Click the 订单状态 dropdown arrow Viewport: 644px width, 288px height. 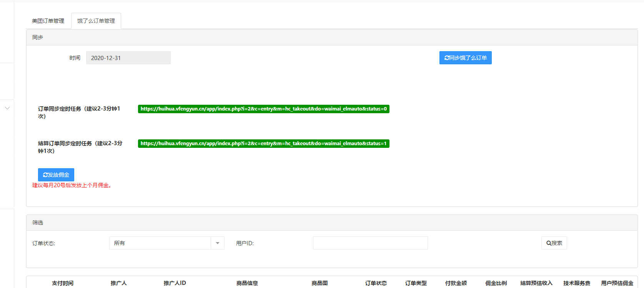click(x=218, y=243)
